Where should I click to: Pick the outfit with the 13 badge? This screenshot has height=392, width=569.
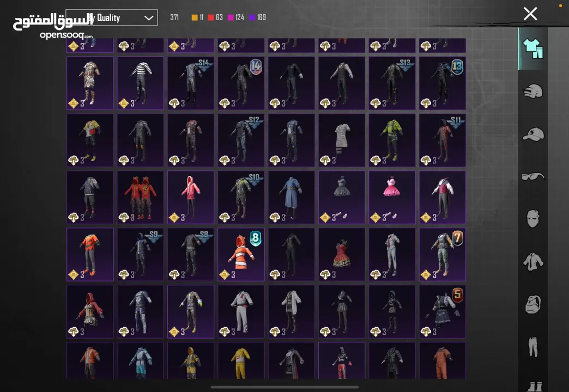(x=443, y=83)
